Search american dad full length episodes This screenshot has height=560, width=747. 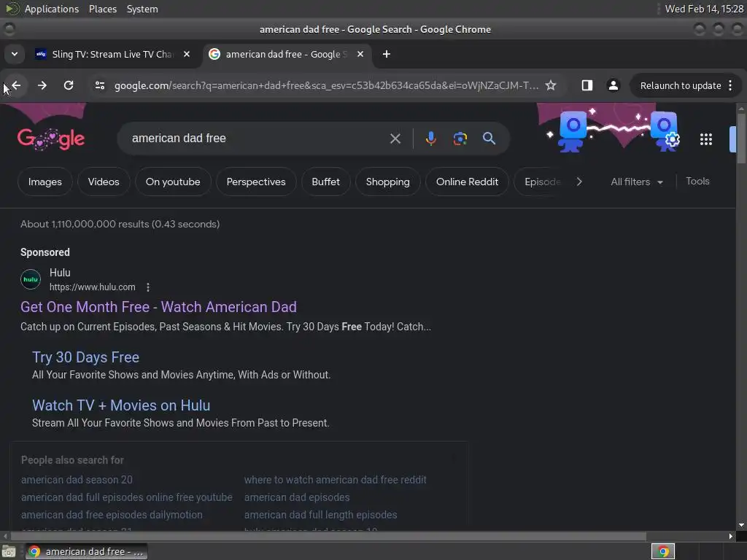pos(321,516)
